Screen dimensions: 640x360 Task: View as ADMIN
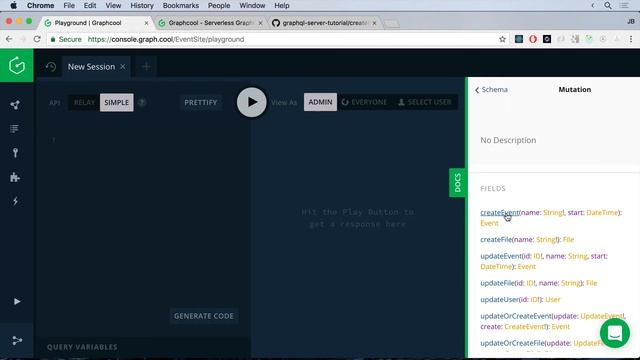[320, 102]
